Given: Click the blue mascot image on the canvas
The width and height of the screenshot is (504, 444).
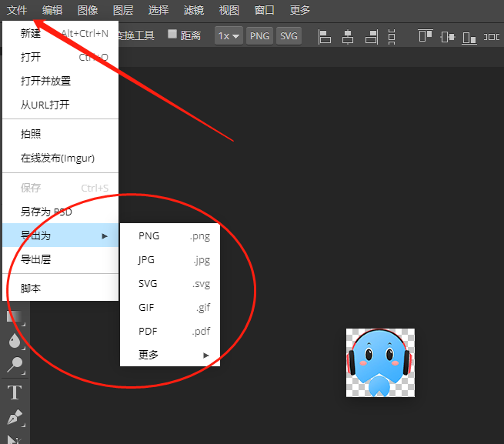Looking at the screenshot, I should [380, 362].
